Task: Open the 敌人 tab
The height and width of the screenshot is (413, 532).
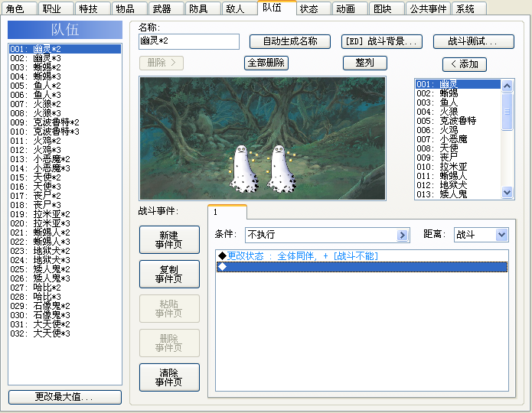Action: [239, 8]
